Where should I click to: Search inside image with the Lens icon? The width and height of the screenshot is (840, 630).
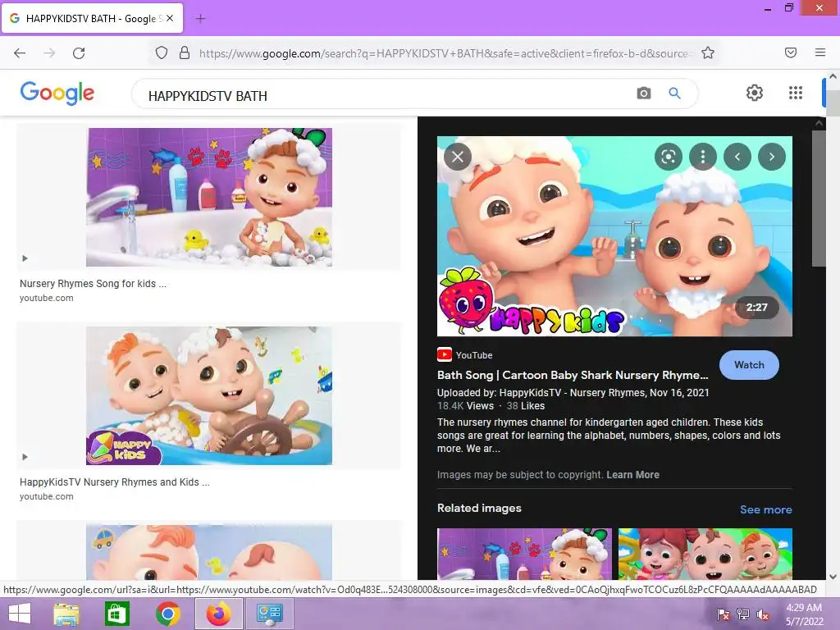[x=668, y=157]
